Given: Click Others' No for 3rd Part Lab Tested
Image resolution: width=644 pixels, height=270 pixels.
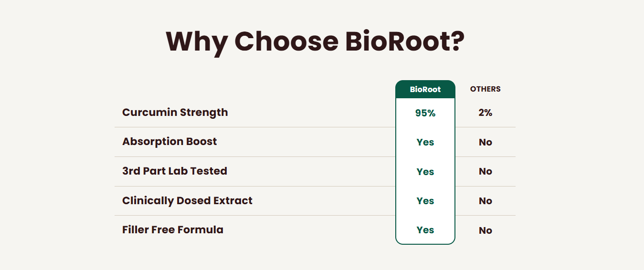Looking at the screenshot, I should [x=486, y=171].
